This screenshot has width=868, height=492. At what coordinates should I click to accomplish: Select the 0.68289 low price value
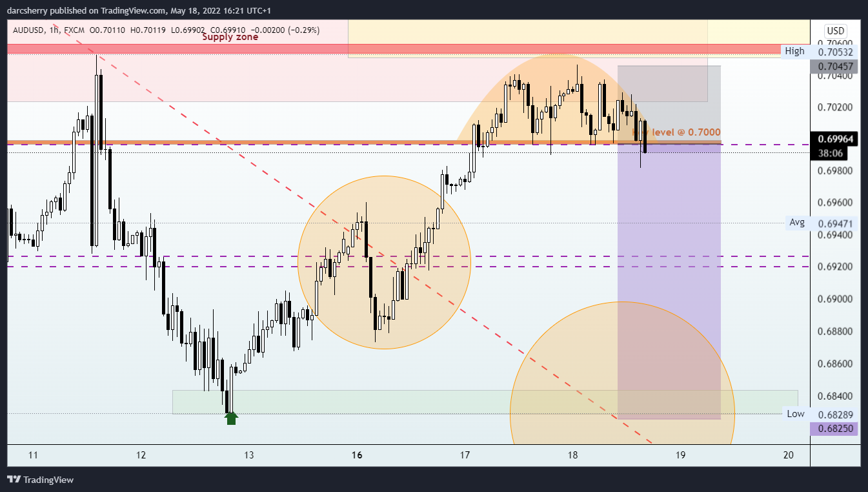tap(836, 414)
